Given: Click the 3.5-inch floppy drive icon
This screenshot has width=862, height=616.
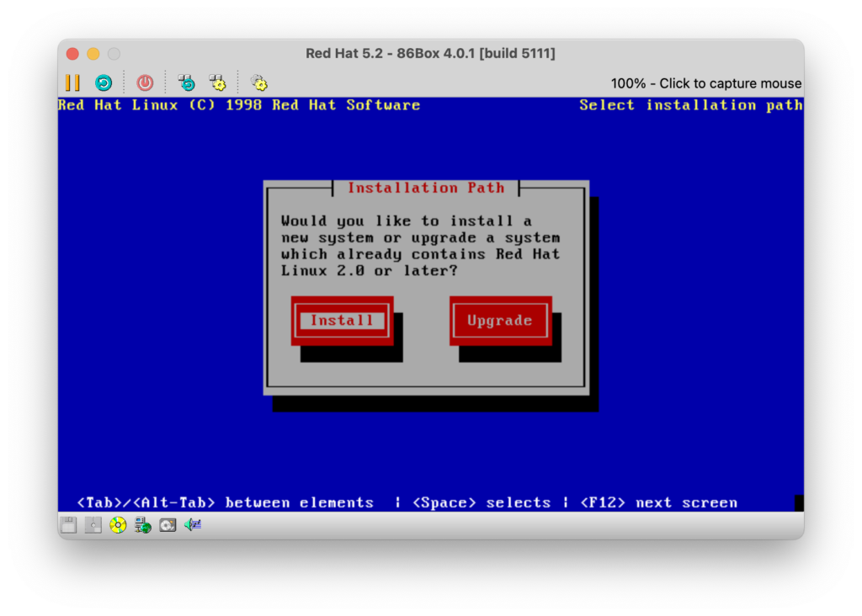Looking at the screenshot, I should (69, 525).
